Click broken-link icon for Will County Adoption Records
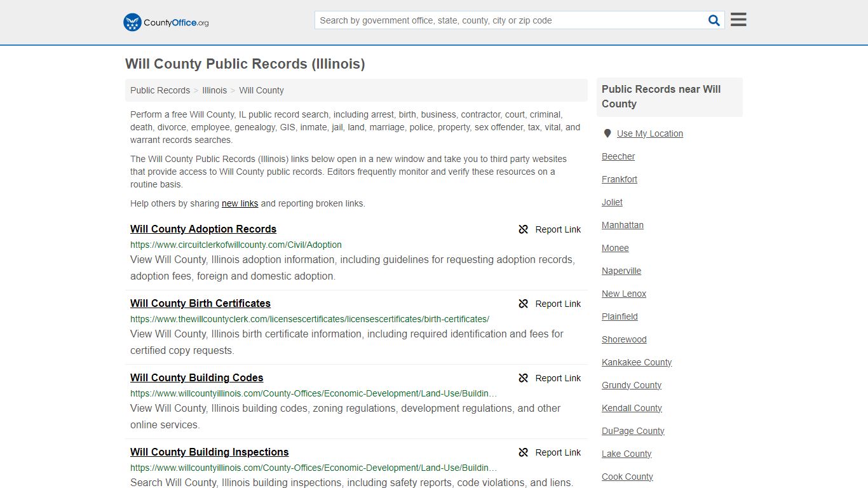 point(523,229)
